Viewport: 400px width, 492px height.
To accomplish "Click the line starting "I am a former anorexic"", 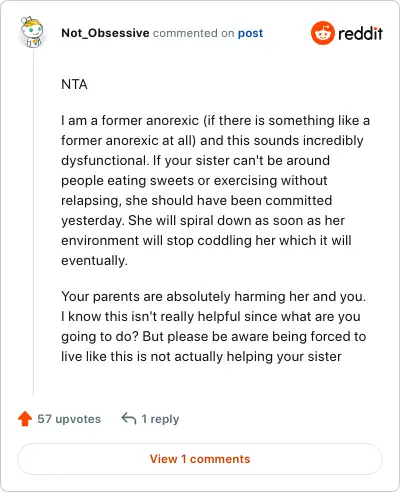I will pyautogui.click(x=215, y=121).
